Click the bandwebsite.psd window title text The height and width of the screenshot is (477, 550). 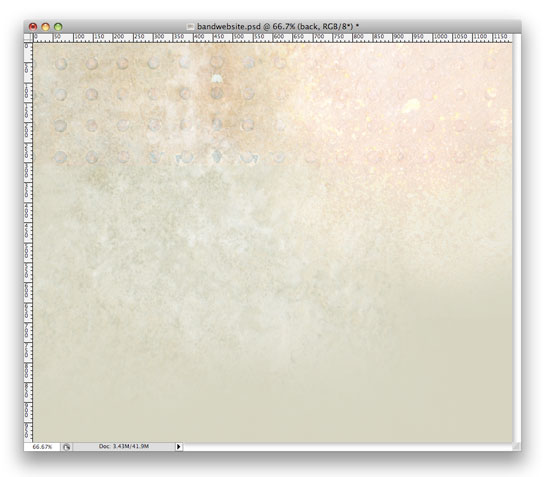pos(278,26)
